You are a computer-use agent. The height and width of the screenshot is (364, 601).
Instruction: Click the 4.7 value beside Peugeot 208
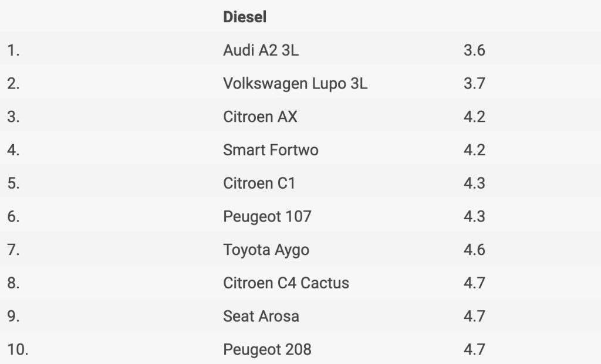474,350
